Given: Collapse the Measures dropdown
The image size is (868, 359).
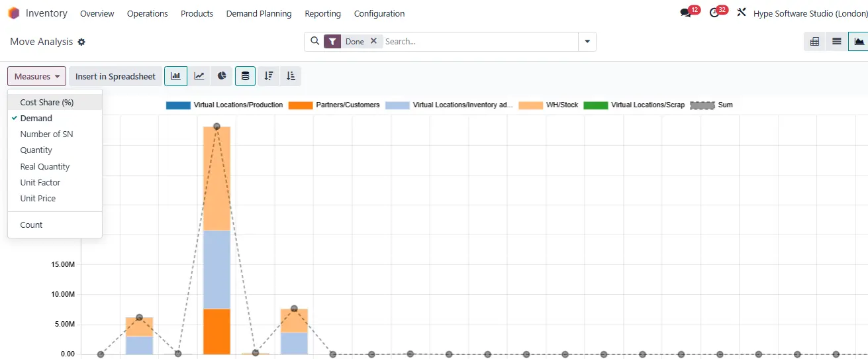Looking at the screenshot, I should point(37,76).
